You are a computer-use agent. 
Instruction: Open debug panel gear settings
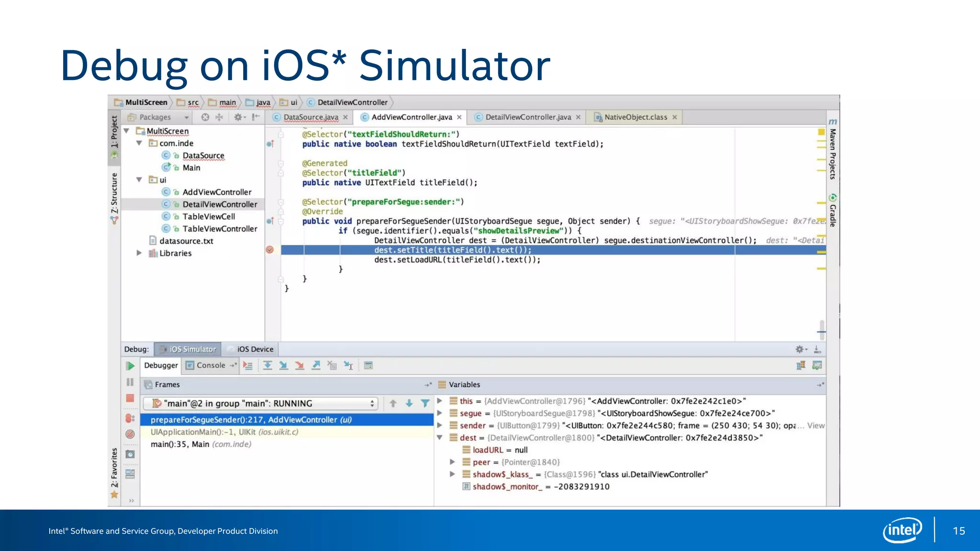(x=801, y=349)
